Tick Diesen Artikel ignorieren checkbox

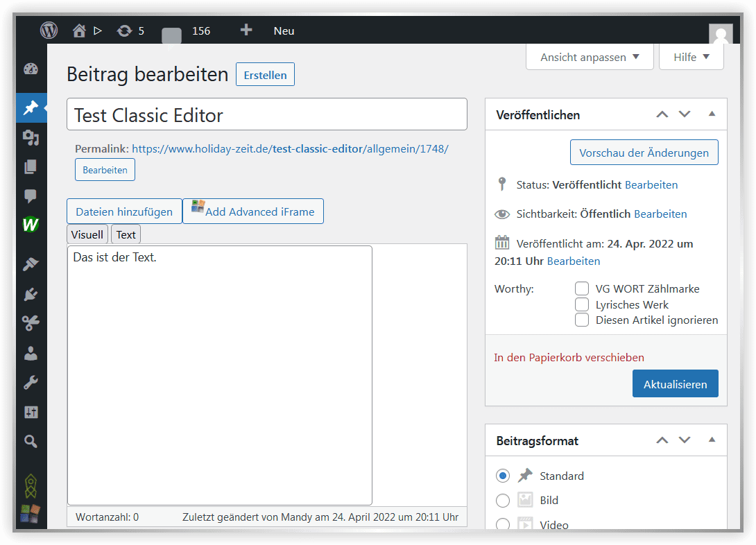coord(582,320)
